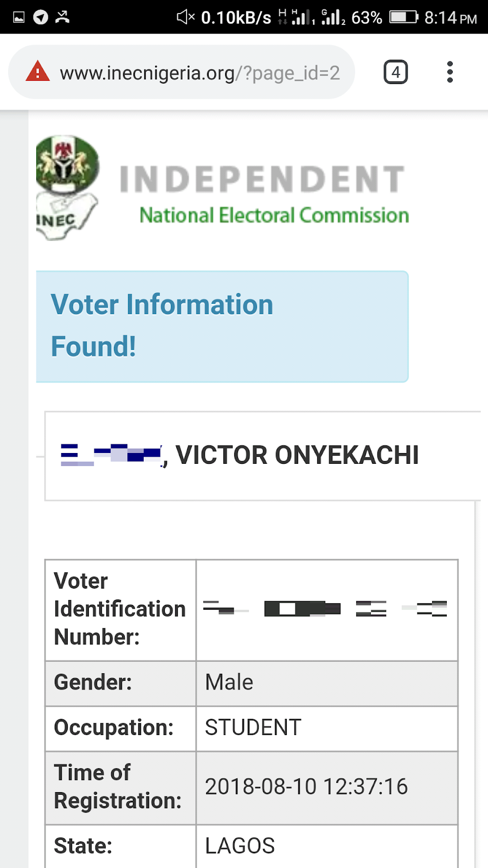The image size is (488, 868).
Task: Tap the INEC coat of arms logo
Action: click(x=67, y=187)
